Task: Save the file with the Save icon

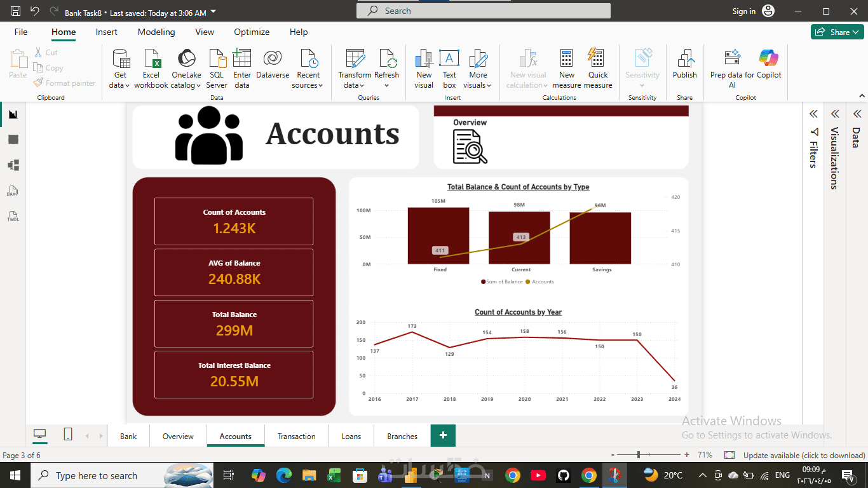Action: pyautogui.click(x=16, y=11)
